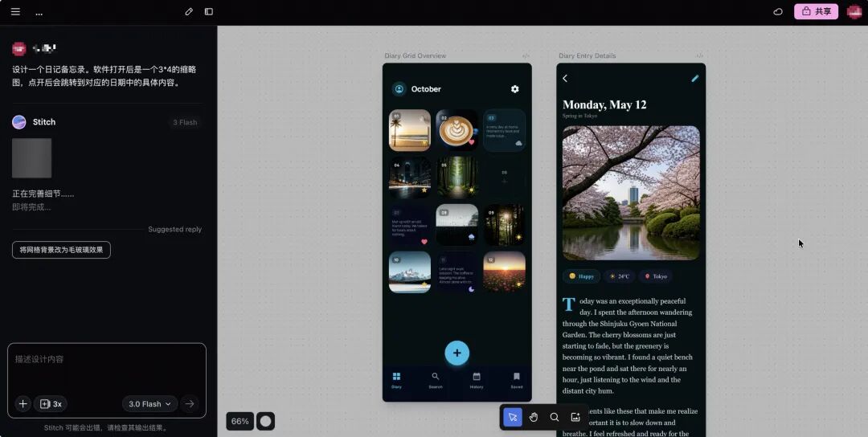Toggle the circular theme button beside zoom
The height and width of the screenshot is (437, 868).
pyautogui.click(x=265, y=421)
